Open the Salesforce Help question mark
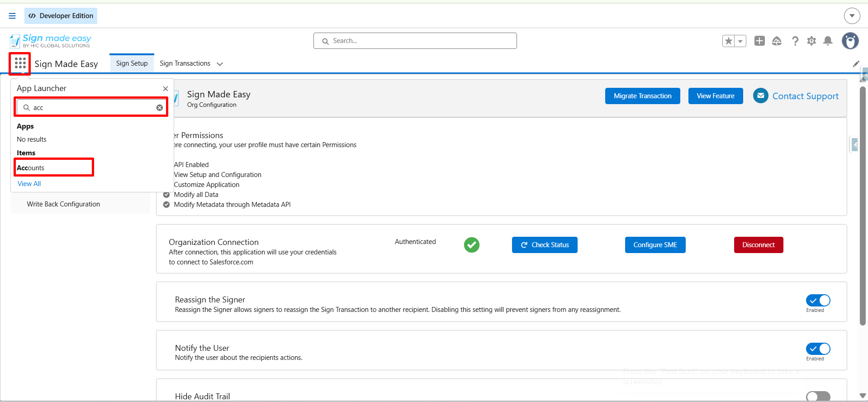This screenshot has width=868, height=402. pyautogui.click(x=795, y=41)
